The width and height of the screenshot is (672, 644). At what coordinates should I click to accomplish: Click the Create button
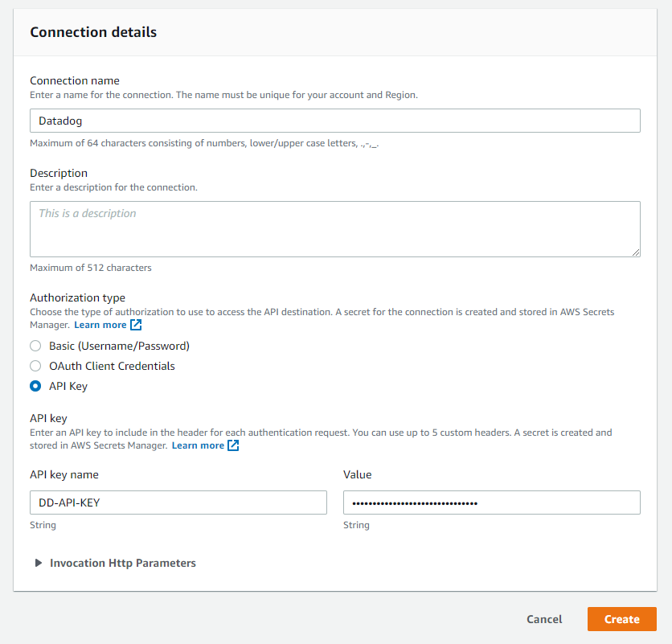coord(621,619)
